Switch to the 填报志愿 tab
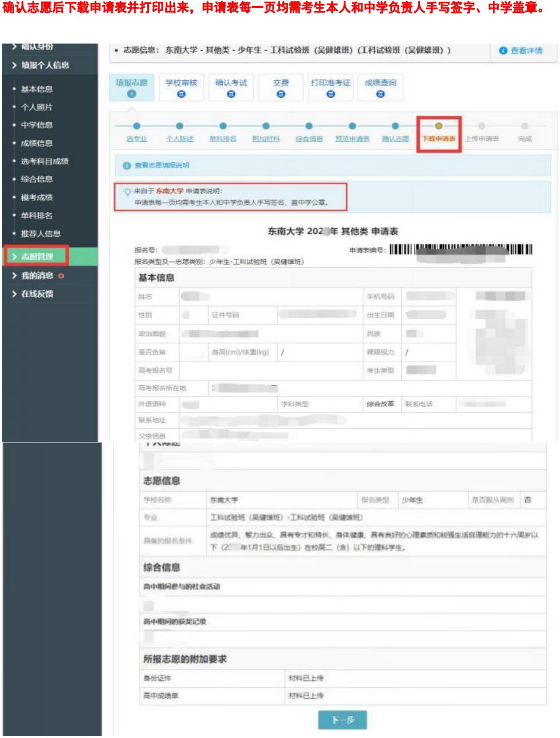Viewport: 560px width, 738px height. [x=132, y=88]
